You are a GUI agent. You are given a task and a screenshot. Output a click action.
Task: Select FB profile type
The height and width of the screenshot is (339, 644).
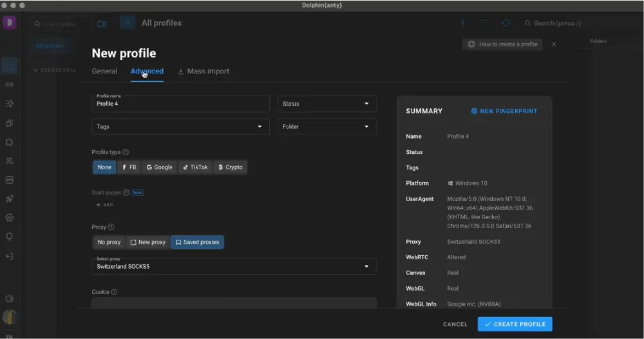point(129,167)
